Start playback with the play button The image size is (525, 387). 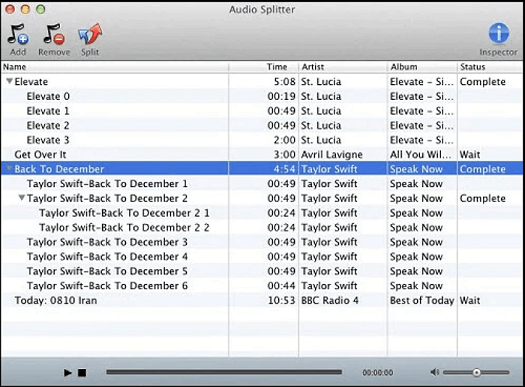68,373
